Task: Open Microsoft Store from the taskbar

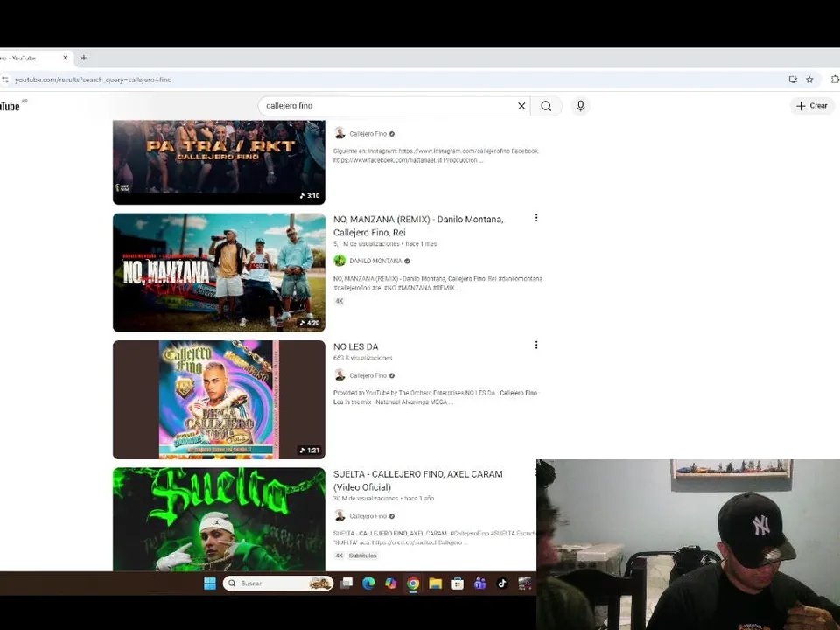Action: click(x=458, y=584)
